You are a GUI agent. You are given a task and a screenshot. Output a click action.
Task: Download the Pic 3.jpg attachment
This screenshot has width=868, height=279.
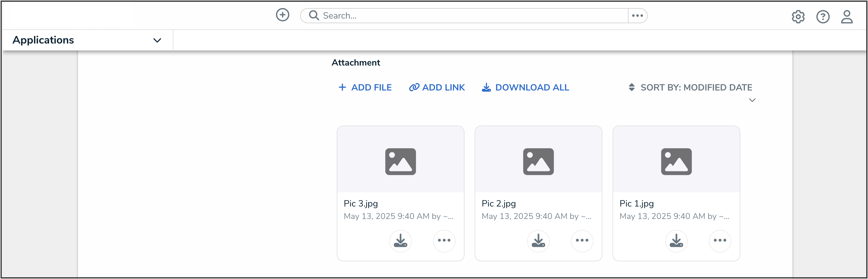point(400,241)
